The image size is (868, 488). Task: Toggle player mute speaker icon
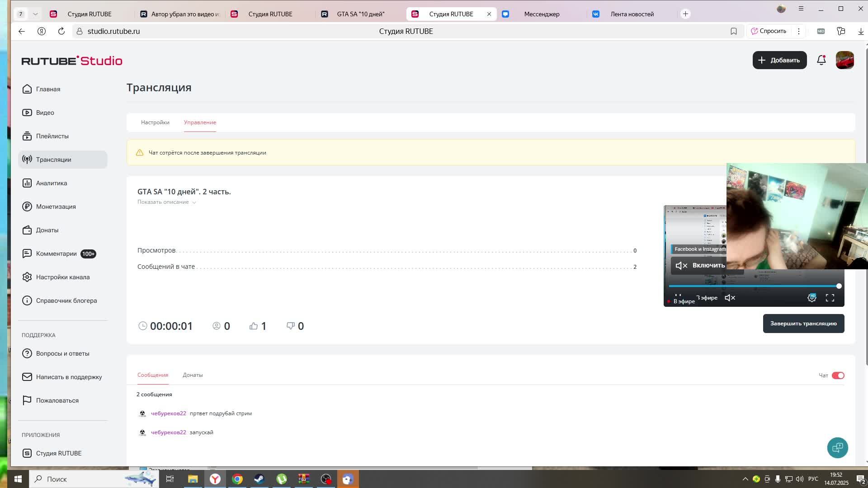[730, 298]
